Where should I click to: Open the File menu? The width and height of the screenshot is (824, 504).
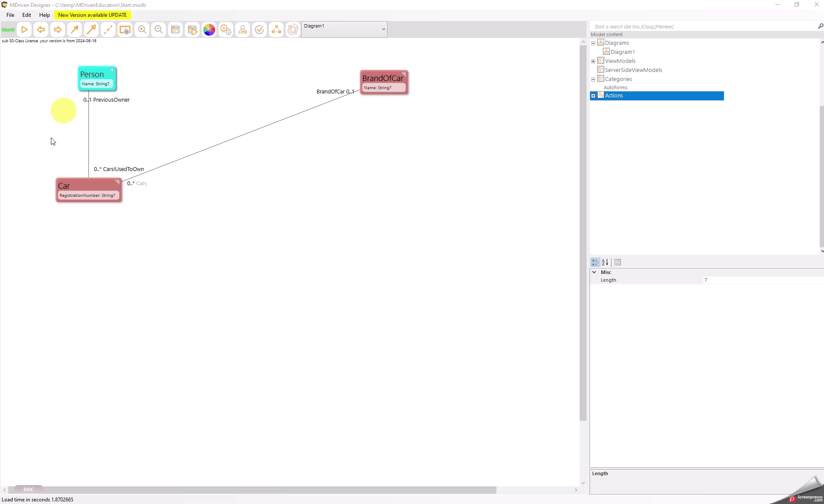tap(10, 15)
